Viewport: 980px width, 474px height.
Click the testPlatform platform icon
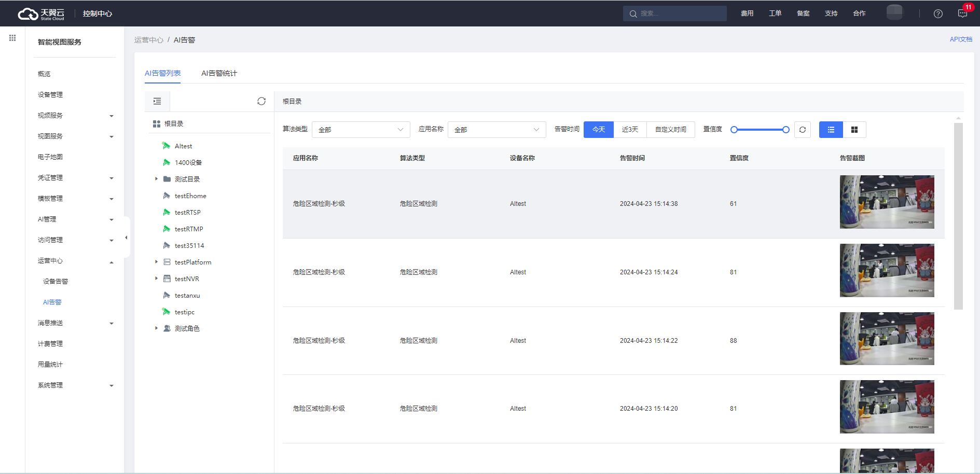(167, 262)
